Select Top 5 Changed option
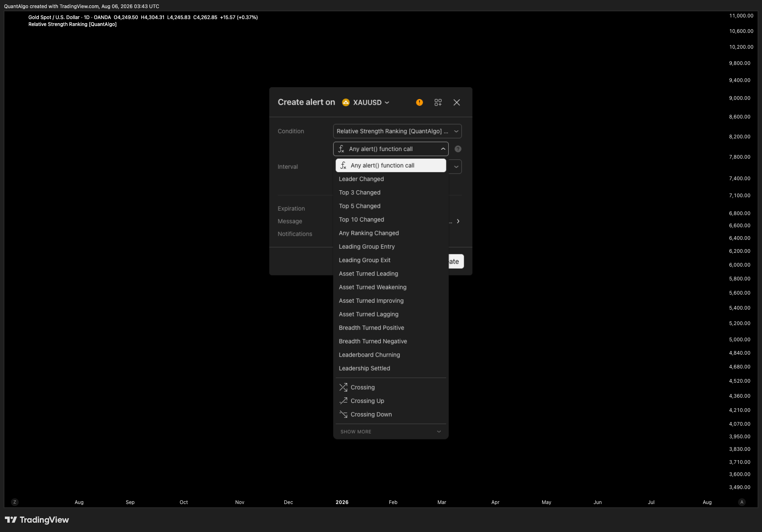Viewport: 762px width, 532px height. point(391,206)
